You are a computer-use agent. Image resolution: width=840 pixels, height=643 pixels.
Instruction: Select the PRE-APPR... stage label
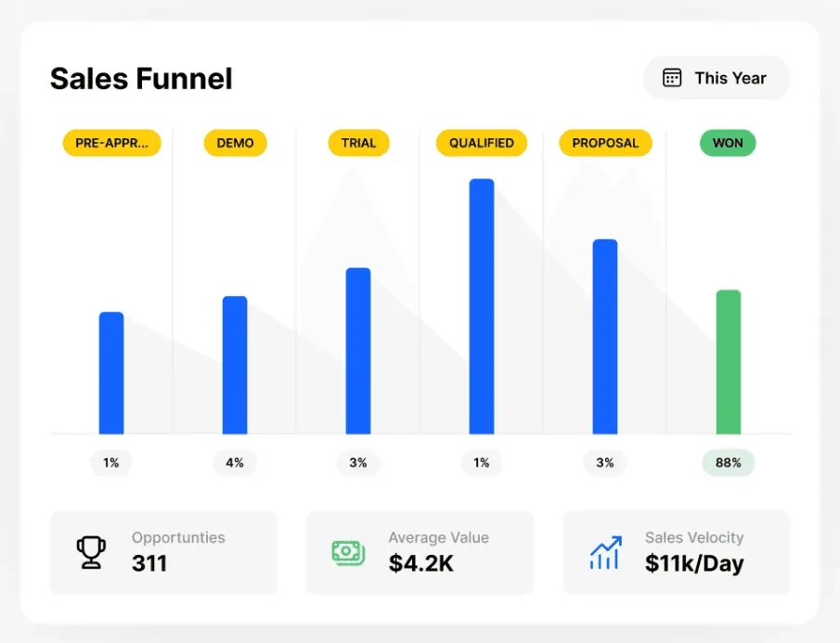pos(111,143)
